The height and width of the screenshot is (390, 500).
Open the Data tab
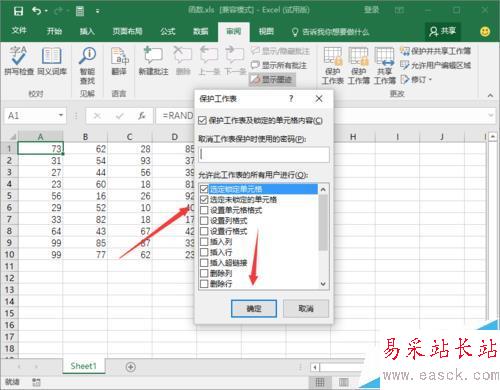[201, 31]
